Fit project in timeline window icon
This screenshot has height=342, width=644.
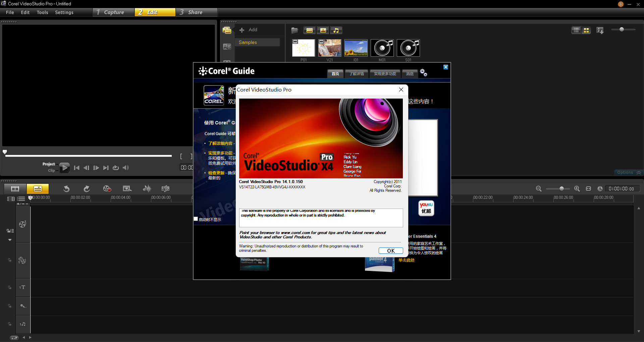[588, 188]
